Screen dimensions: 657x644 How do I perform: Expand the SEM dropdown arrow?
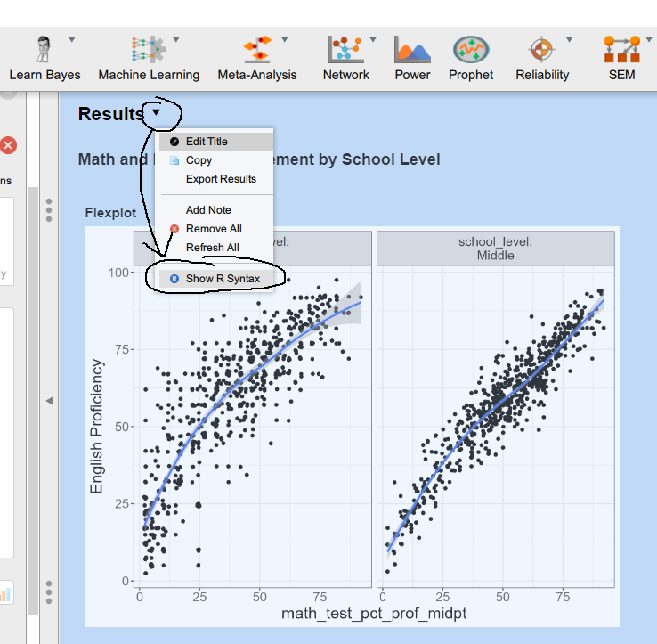click(x=650, y=39)
